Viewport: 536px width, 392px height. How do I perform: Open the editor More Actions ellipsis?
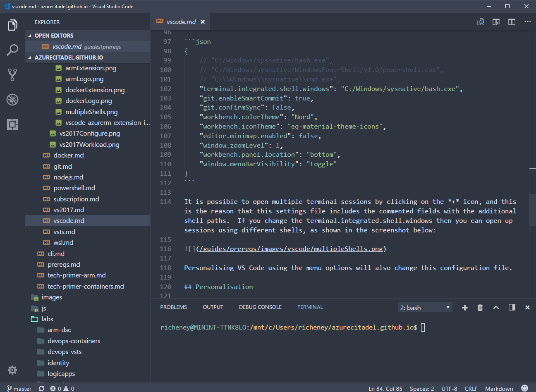click(527, 22)
